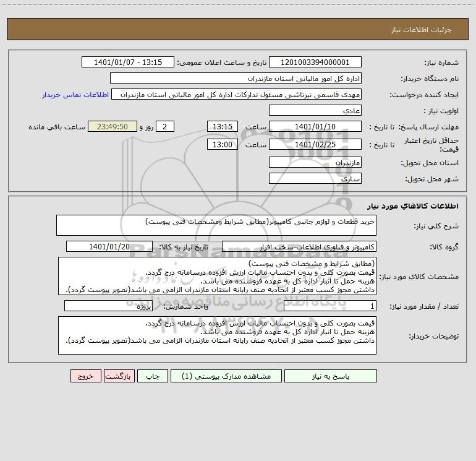Click the delivery city field ساری

(x=315, y=178)
